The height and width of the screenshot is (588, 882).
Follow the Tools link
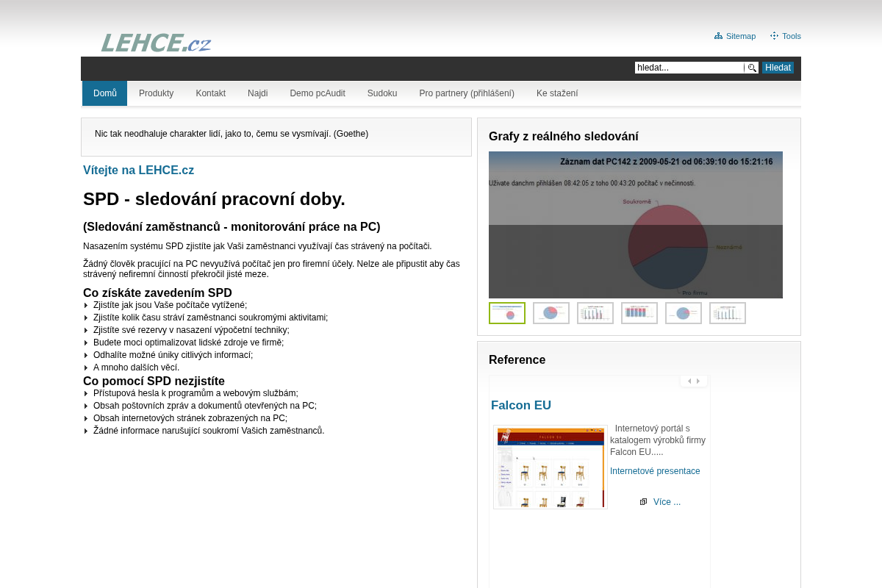click(792, 36)
